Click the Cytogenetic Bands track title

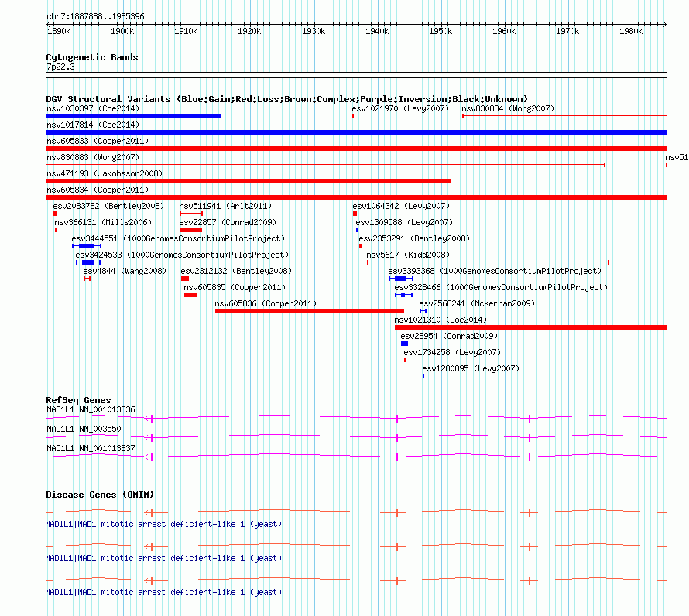pos(92,57)
